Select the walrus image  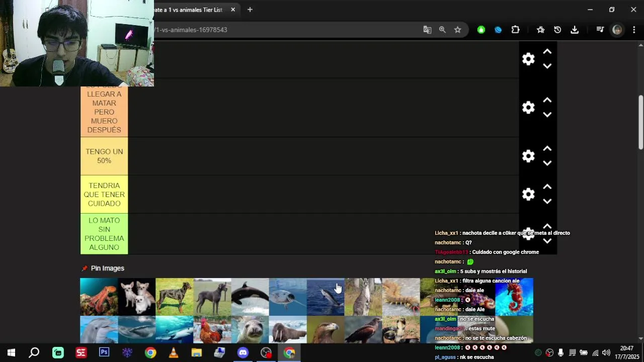287,330
